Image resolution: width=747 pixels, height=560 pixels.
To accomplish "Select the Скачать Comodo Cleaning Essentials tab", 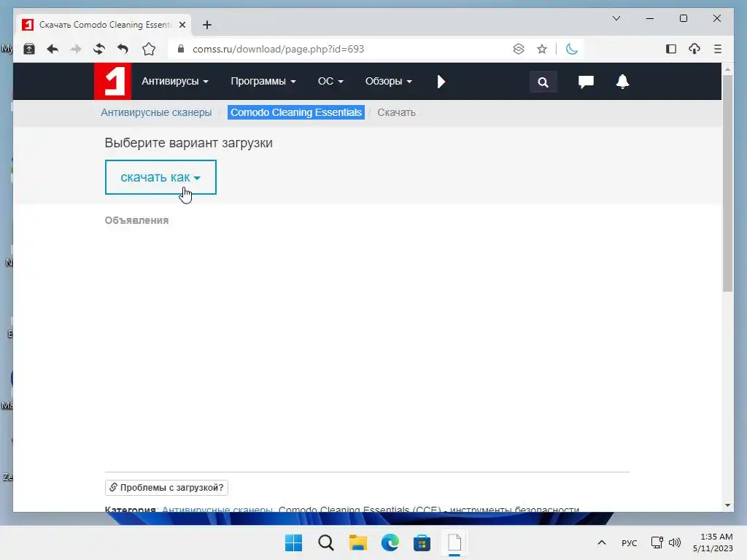I will [x=104, y=25].
